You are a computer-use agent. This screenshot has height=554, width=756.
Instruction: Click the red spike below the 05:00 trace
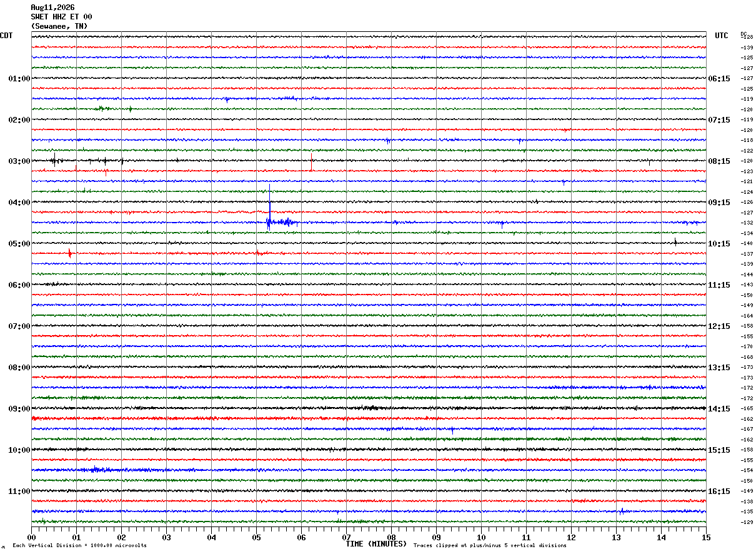click(x=69, y=253)
